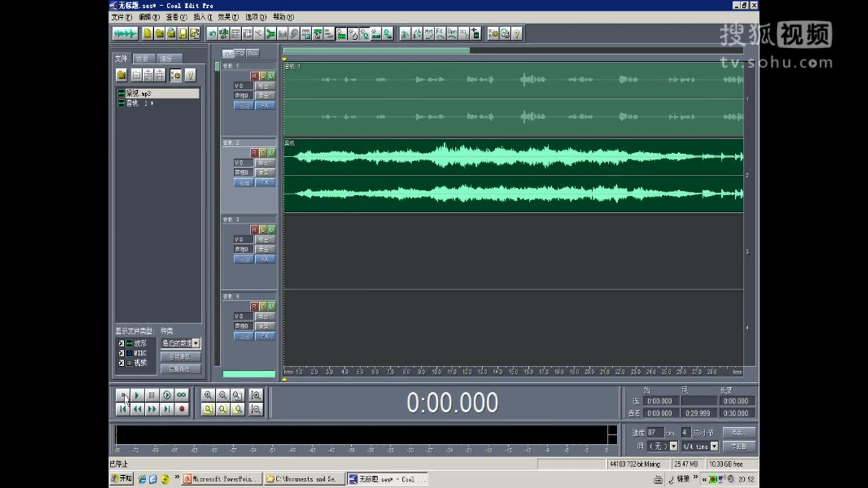Click the Go to Beginning button
868x488 pixels.
click(123, 409)
